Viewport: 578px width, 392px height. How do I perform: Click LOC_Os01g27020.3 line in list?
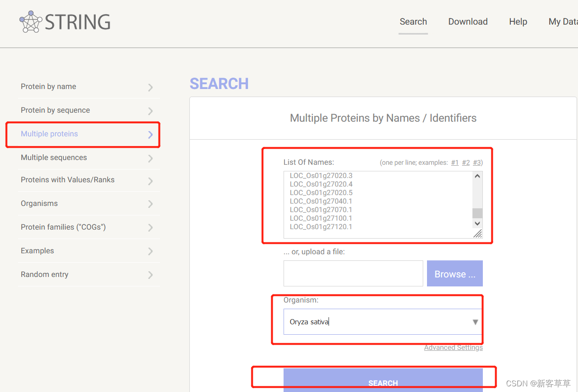tap(321, 176)
